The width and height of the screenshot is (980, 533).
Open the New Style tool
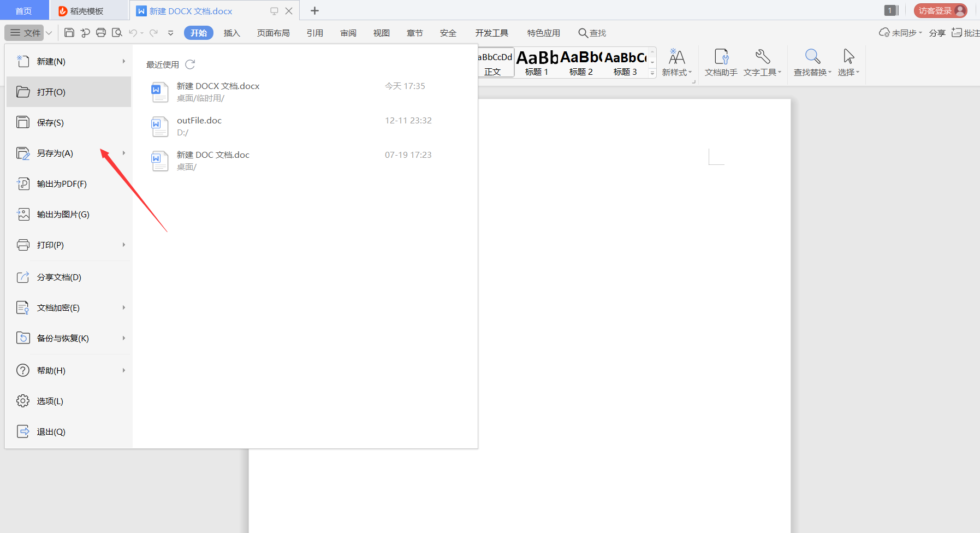tap(677, 63)
